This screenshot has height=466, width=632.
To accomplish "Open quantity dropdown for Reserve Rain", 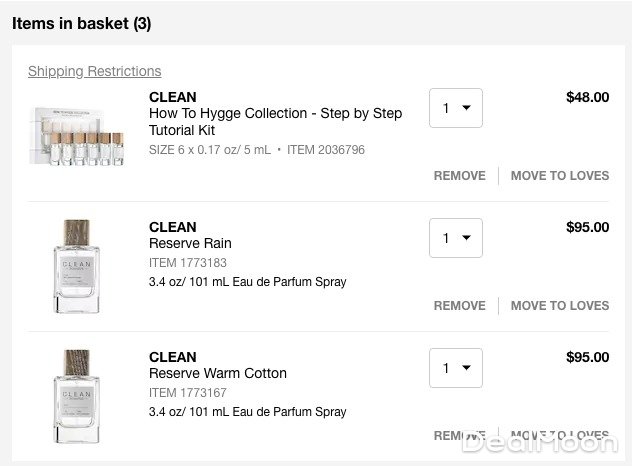I will (x=455, y=238).
